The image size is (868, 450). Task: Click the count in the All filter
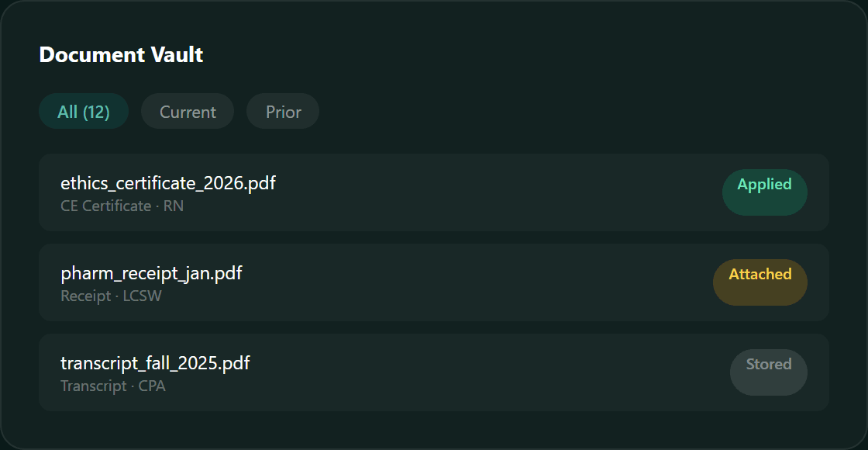coord(98,111)
